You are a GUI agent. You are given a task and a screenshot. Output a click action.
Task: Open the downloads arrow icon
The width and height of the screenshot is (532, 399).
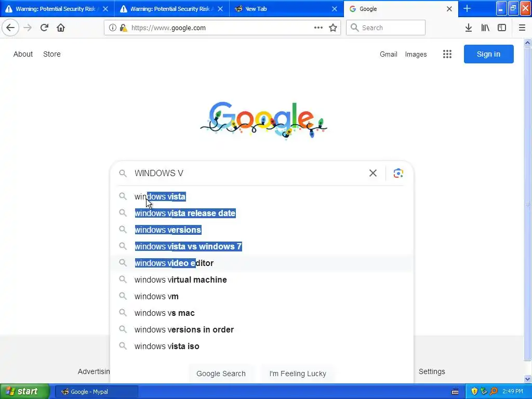469,28
